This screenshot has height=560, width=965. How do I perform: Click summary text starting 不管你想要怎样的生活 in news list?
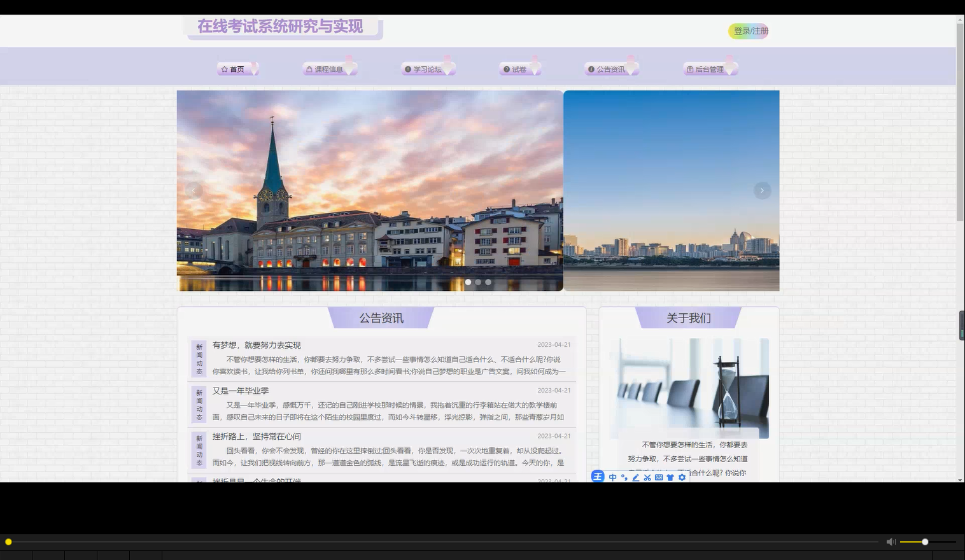tap(389, 365)
